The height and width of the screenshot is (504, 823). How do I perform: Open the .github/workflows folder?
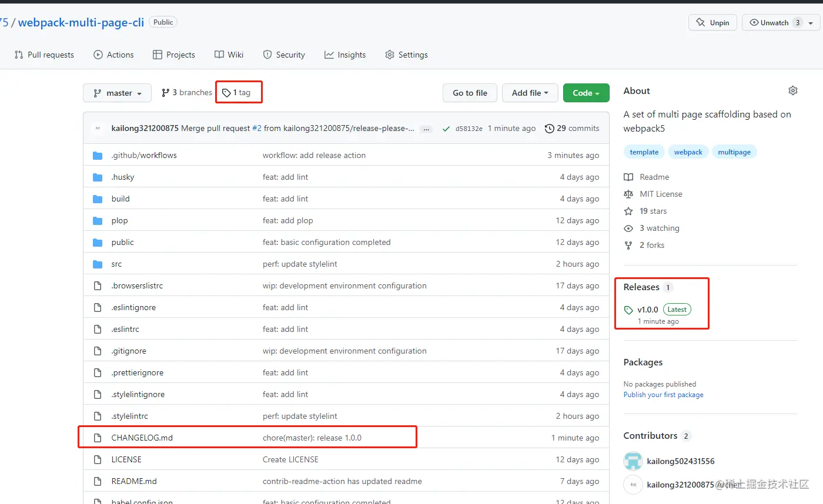(x=144, y=155)
